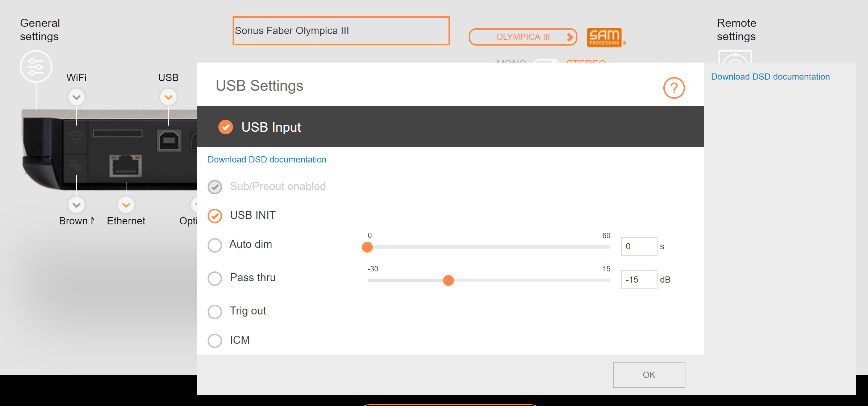Uncheck the USB INIT option
This screenshot has width=868, height=406.
point(215,216)
